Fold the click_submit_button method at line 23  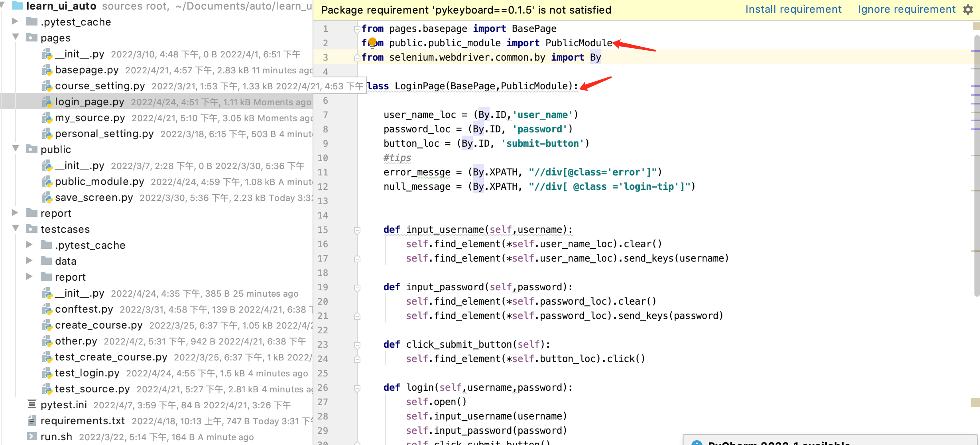357,345
